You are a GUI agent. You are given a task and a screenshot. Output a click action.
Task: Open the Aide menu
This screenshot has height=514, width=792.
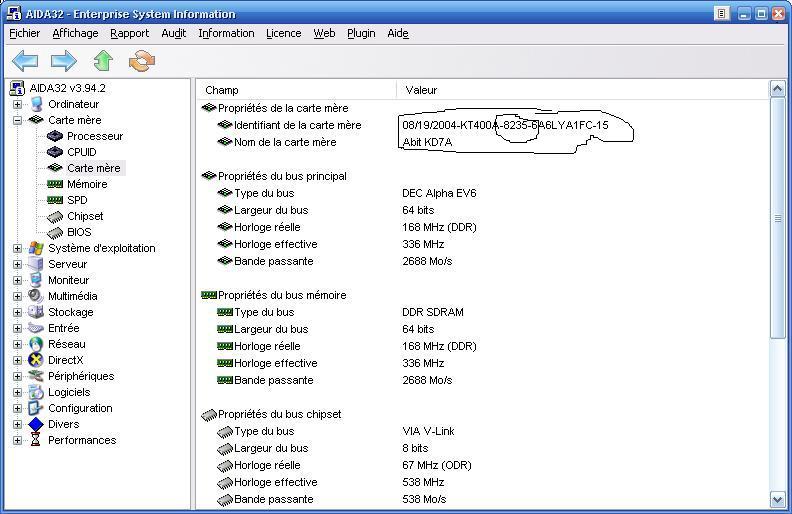click(x=398, y=33)
